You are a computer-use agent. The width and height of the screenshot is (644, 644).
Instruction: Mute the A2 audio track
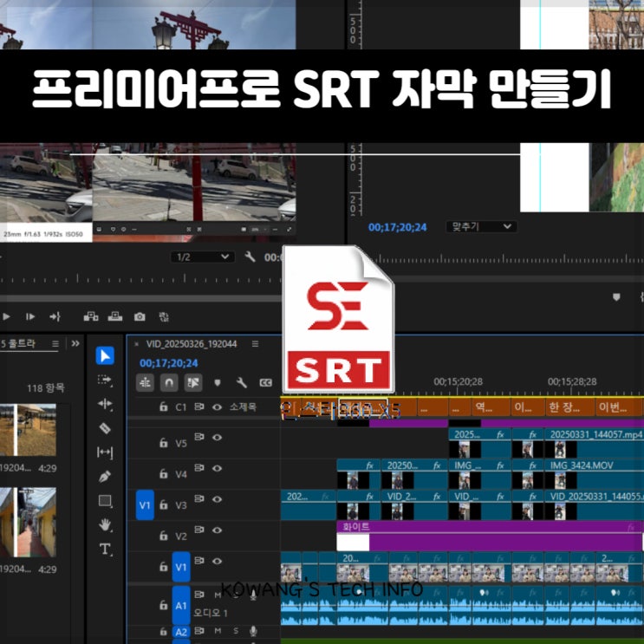click(x=218, y=631)
